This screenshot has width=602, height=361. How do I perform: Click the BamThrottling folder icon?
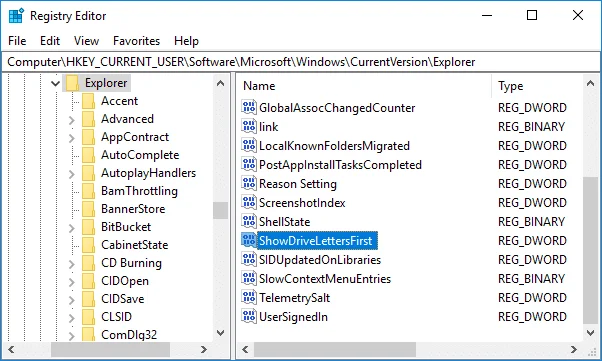click(88, 191)
